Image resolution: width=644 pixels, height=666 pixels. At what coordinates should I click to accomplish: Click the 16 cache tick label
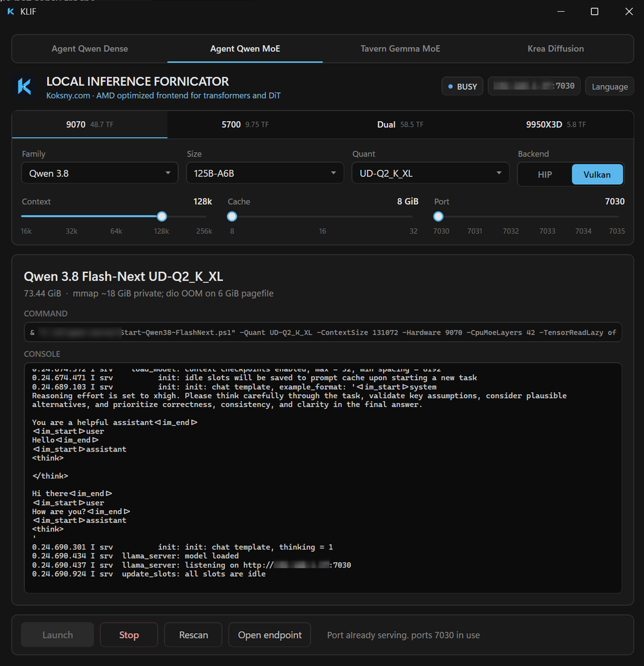pyautogui.click(x=323, y=231)
